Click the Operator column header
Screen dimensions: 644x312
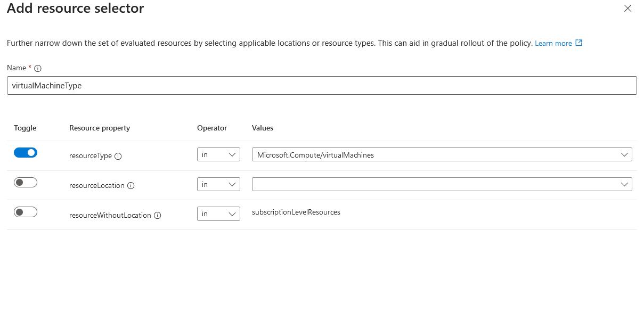pyautogui.click(x=212, y=128)
